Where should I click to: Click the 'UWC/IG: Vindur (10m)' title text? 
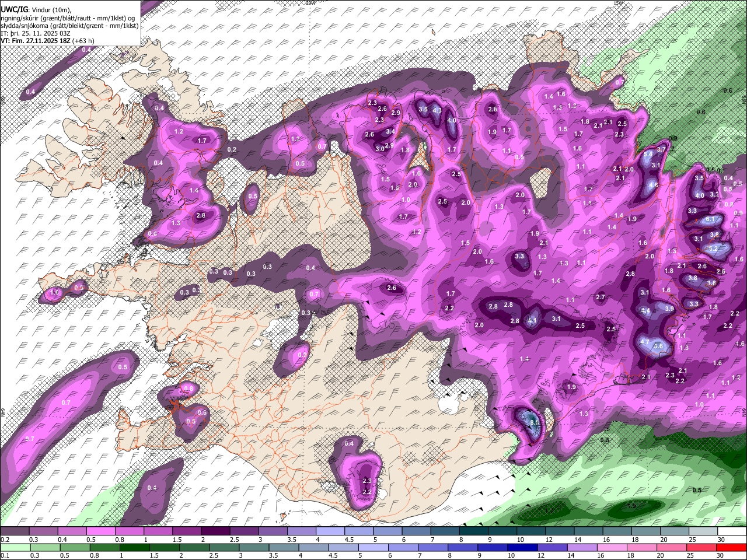[x=37, y=10]
